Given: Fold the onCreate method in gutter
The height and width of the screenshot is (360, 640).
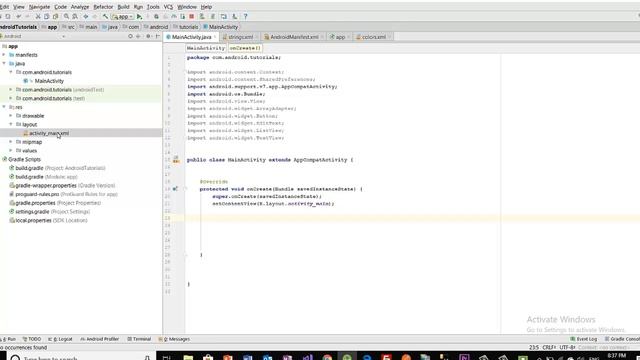Looking at the screenshot, I should pyautogui.click(x=185, y=189).
